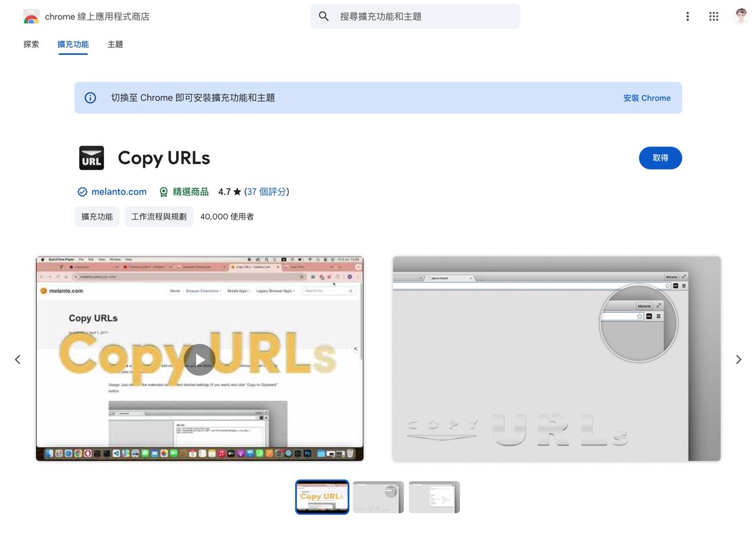Go to next screenshot with right arrow

[x=738, y=360]
